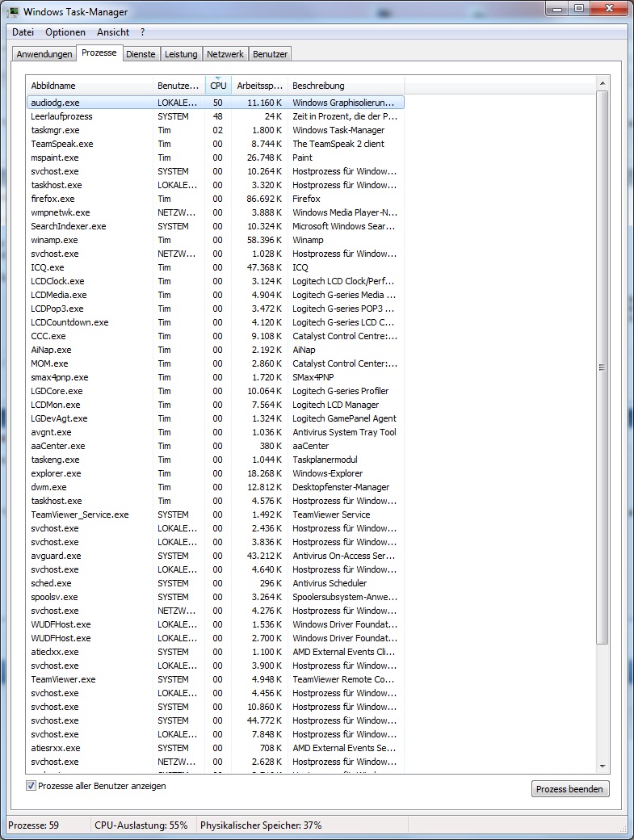The height and width of the screenshot is (840, 634).
Task: Switch to the Netzwerk tab
Action: click(x=225, y=54)
